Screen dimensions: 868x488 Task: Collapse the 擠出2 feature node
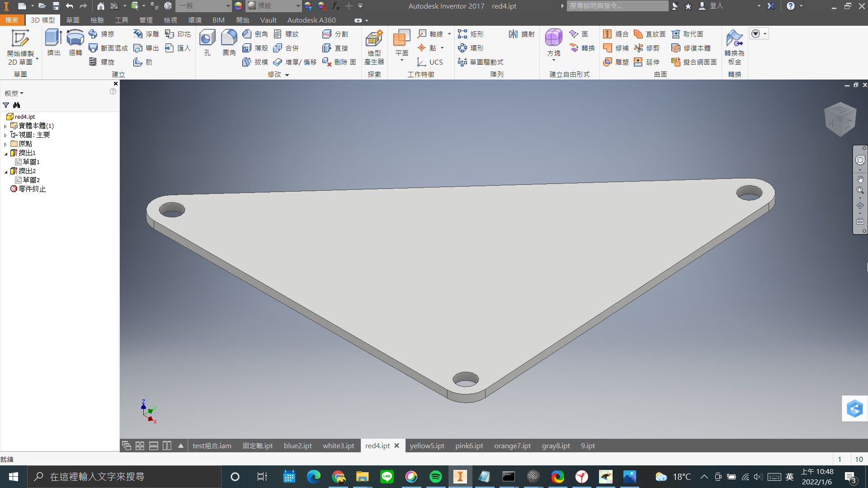pos(6,172)
